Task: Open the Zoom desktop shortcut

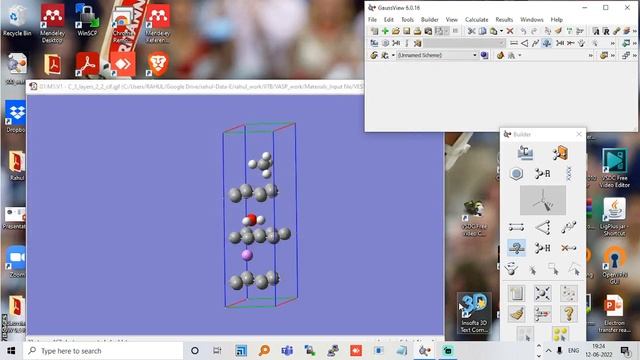Action: coord(16,261)
